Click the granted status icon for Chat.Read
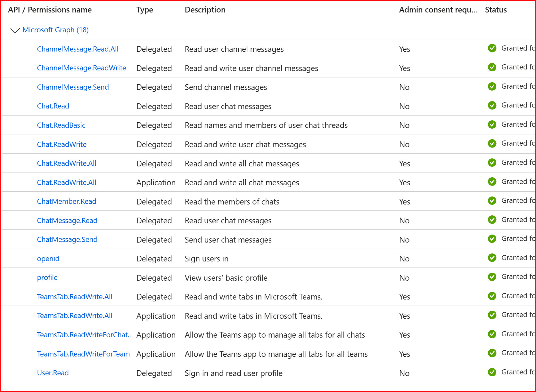Screen dimensions: 536x392 [492, 105]
